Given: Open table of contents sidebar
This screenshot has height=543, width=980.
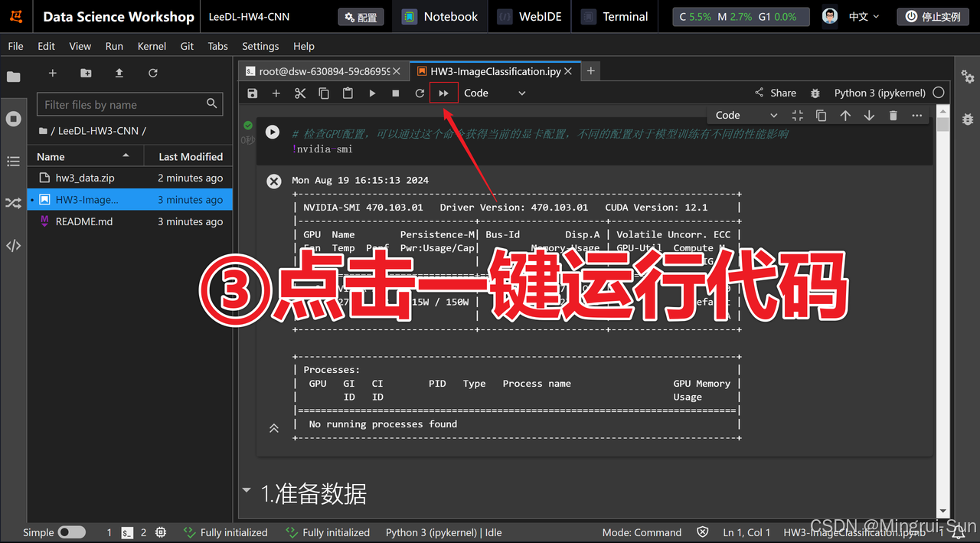Looking at the screenshot, I should (x=14, y=161).
